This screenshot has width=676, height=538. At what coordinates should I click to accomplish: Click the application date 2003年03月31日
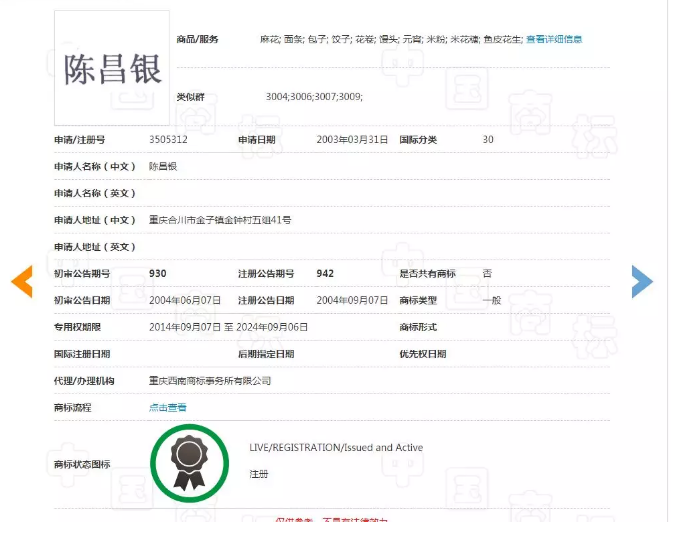tap(351, 140)
